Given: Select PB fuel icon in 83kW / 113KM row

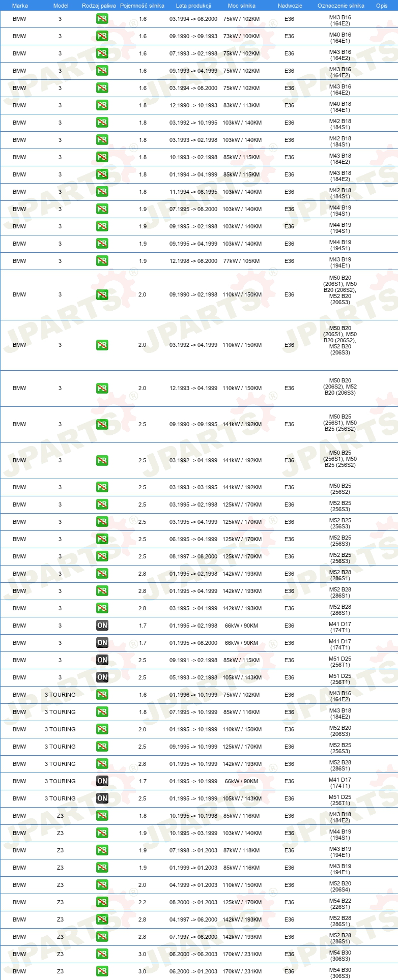Looking at the screenshot, I should (x=102, y=105).
